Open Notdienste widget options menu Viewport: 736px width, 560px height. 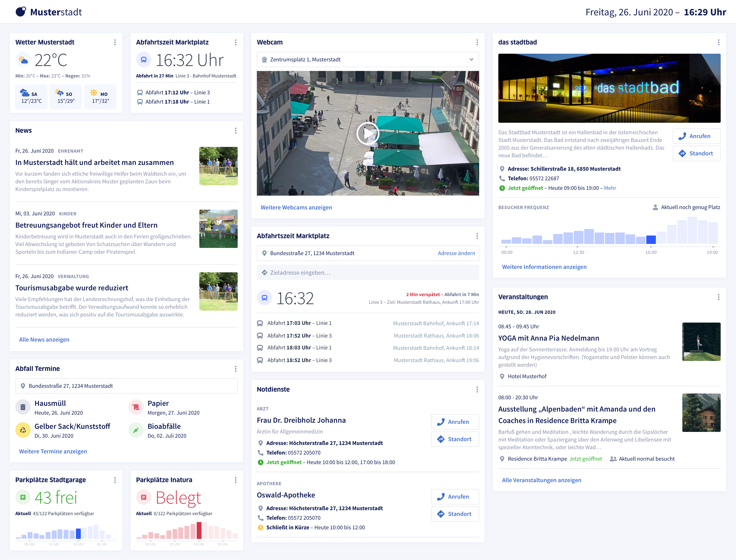(x=477, y=389)
